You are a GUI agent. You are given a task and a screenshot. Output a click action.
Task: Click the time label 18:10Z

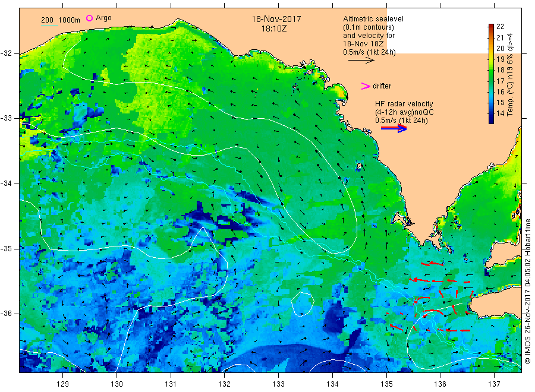tap(274, 29)
